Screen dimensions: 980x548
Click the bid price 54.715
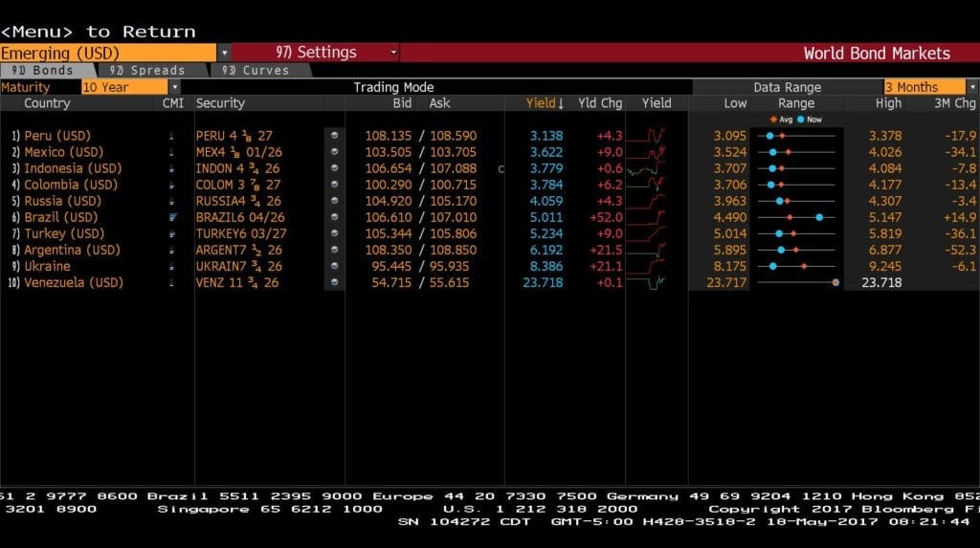(x=391, y=282)
